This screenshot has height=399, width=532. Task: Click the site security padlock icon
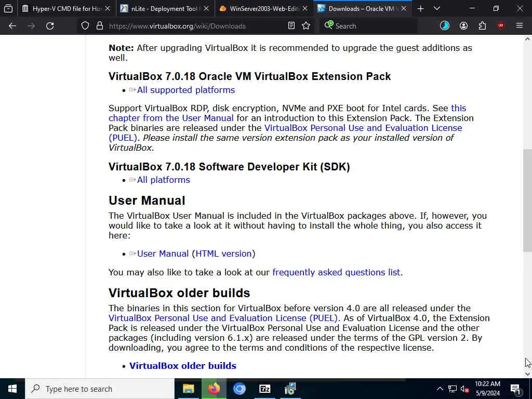coord(100,26)
